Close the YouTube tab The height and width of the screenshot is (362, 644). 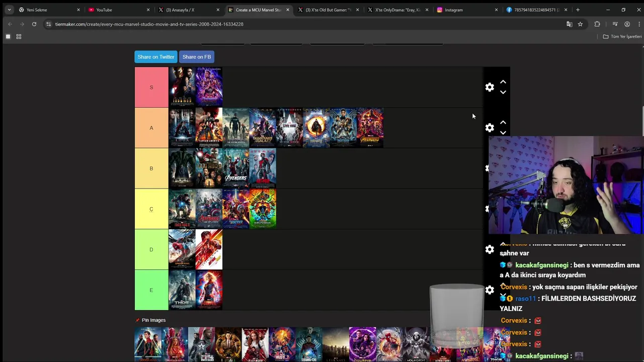click(x=148, y=10)
